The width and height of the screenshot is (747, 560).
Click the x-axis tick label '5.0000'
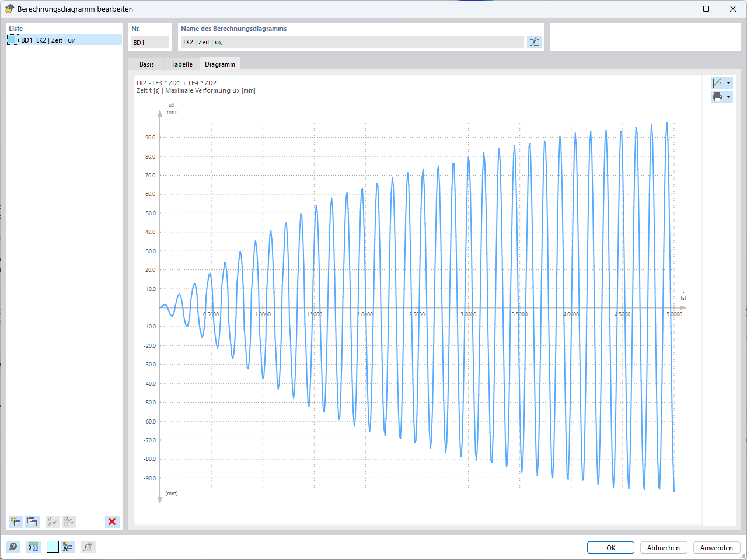click(674, 314)
